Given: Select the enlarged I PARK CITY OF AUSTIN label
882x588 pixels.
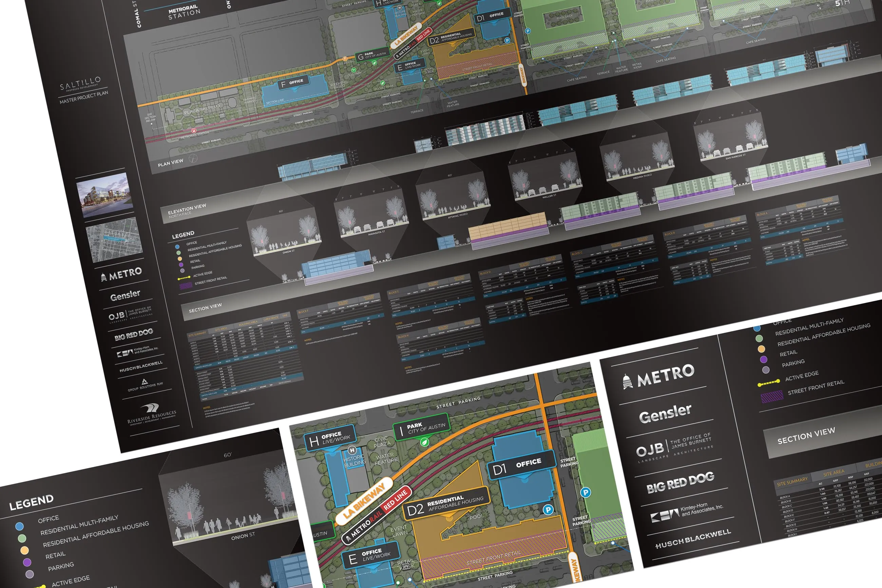Looking at the screenshot, I should coord(421,427).
